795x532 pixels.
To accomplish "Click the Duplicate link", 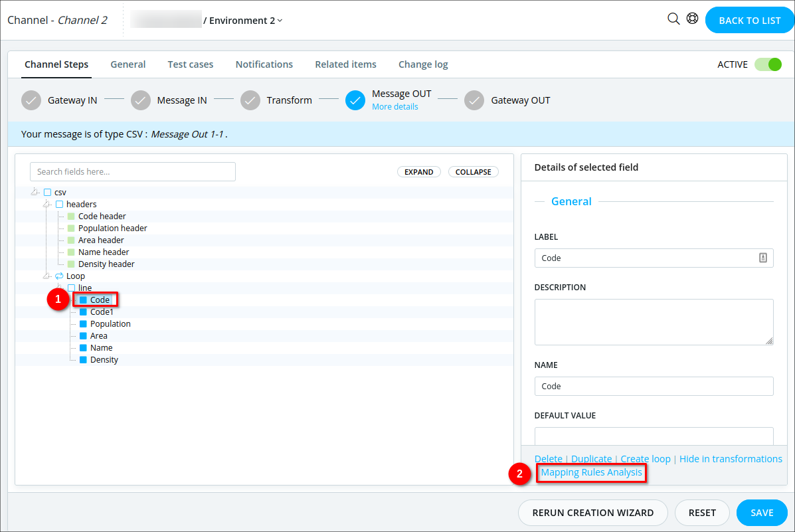I will (591, 458).
